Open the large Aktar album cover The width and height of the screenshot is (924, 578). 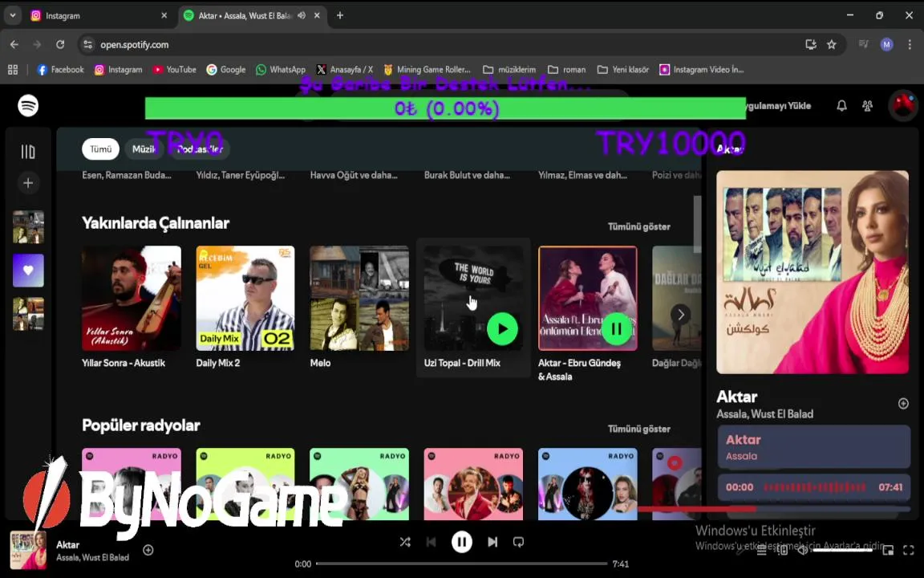tap(812, 272)
